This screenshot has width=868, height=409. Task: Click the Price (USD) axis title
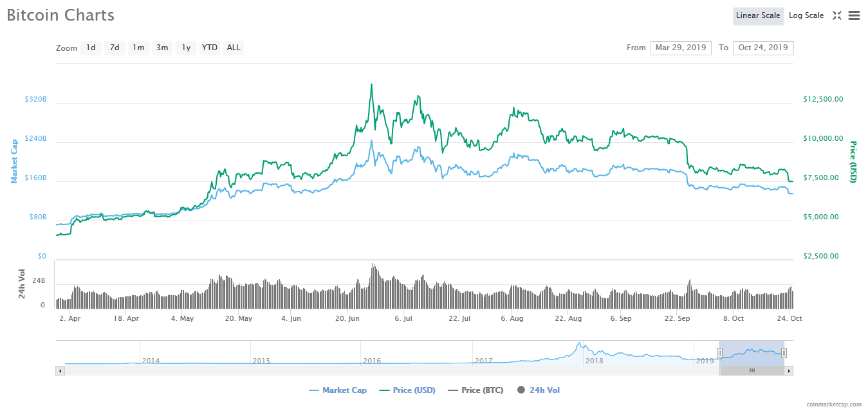(x=853, y=162)
